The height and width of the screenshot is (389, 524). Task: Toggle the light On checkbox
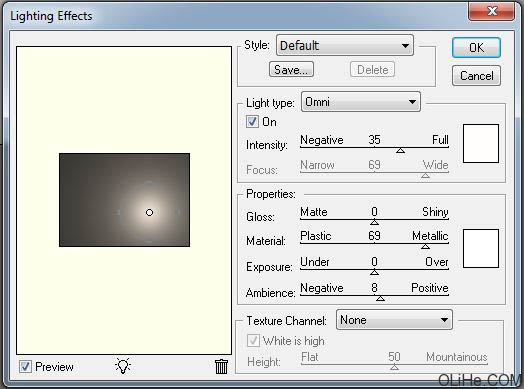[252, 122]
